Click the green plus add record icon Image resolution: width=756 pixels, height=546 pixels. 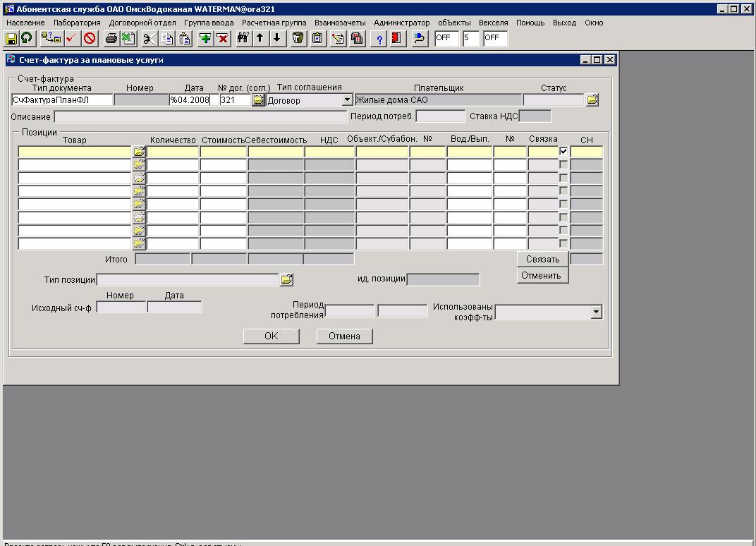[x=205, y=38]
